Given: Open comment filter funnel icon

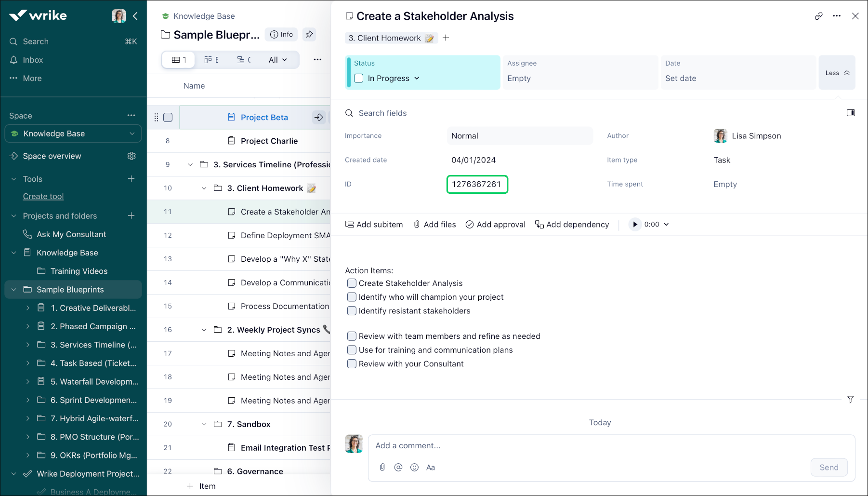Looking at the screenshot, I should [850, 400].
